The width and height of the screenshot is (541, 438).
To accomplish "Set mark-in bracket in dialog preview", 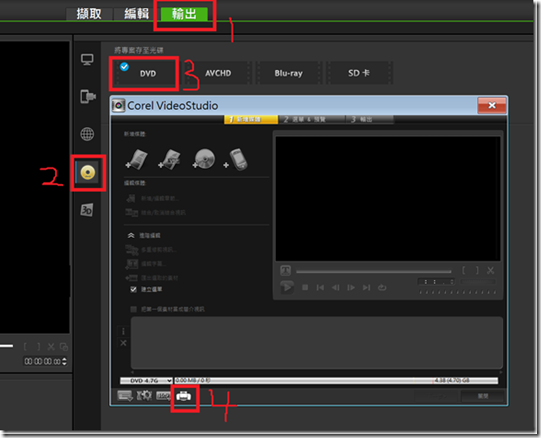I will coord(464,270).
